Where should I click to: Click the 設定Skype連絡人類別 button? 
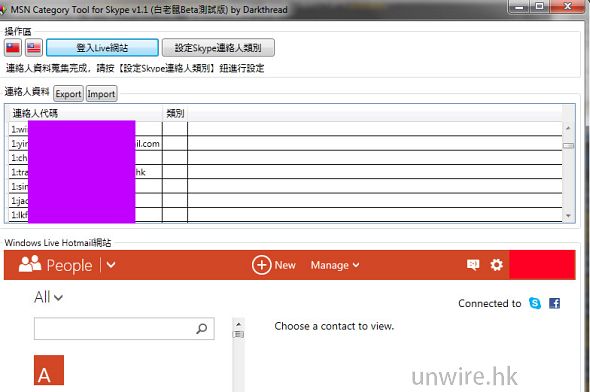pos(218,48)
